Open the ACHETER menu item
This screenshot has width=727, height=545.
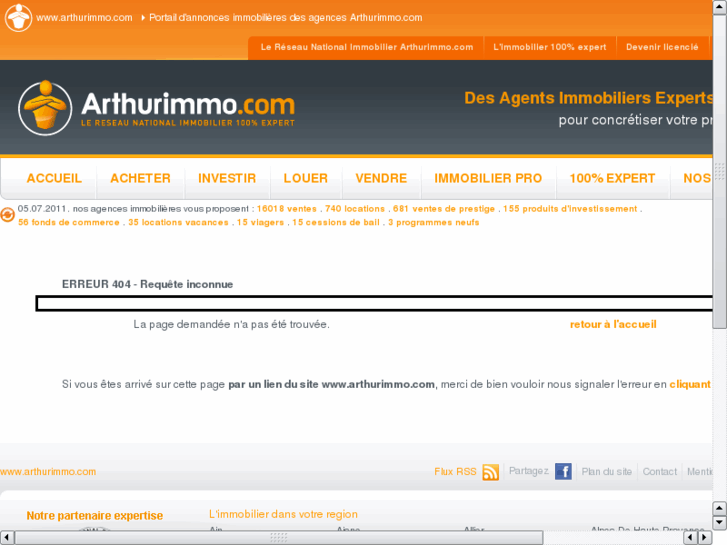tap(140, 179)
